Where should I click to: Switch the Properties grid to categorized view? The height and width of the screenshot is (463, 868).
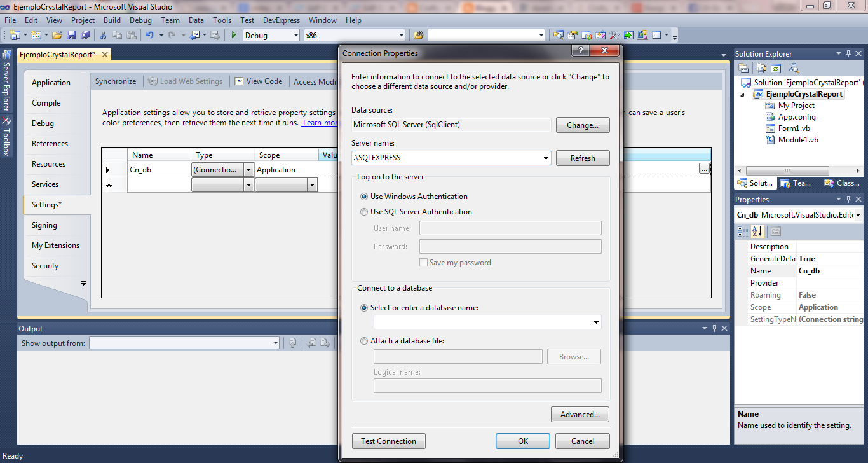point(743,231)
